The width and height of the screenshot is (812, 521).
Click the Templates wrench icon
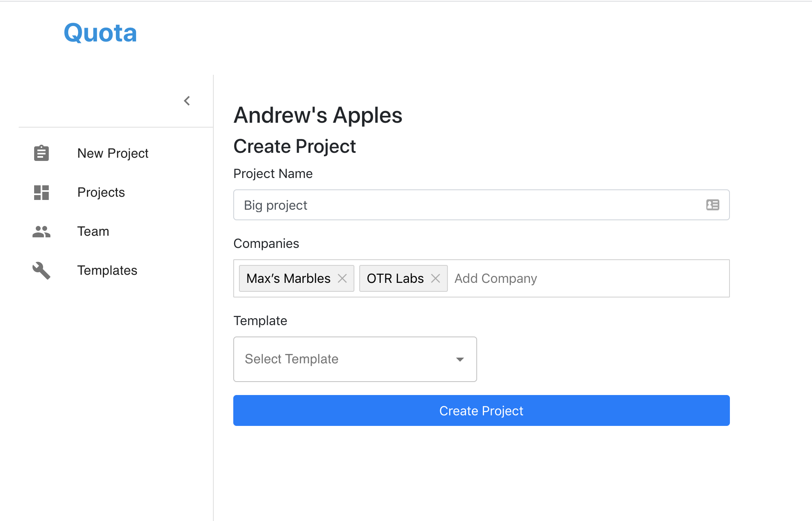pos(41,270)
